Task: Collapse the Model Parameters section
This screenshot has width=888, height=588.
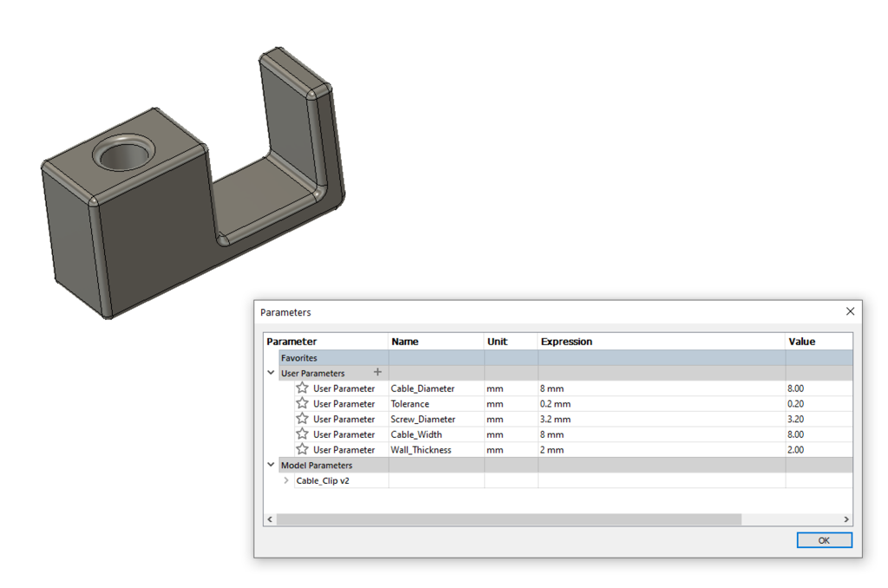Action: pyautogui.click(x=271, y=465)
